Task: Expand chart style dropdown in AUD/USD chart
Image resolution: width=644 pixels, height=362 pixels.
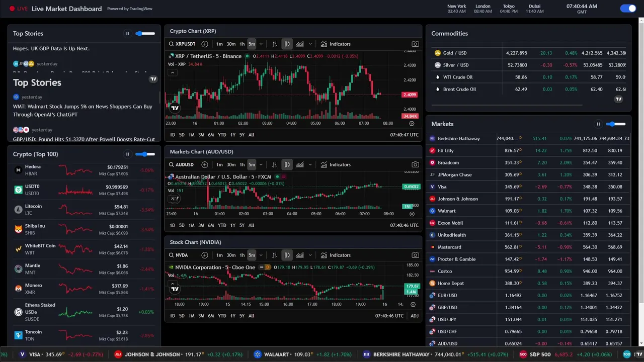Action: pos(310,165)
